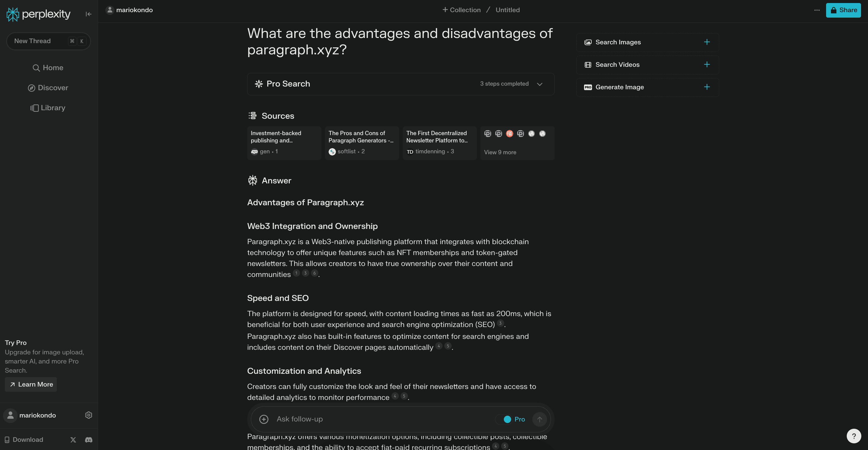Click the Share button
This screenshot has width=868, height=450.
[843, 10]
